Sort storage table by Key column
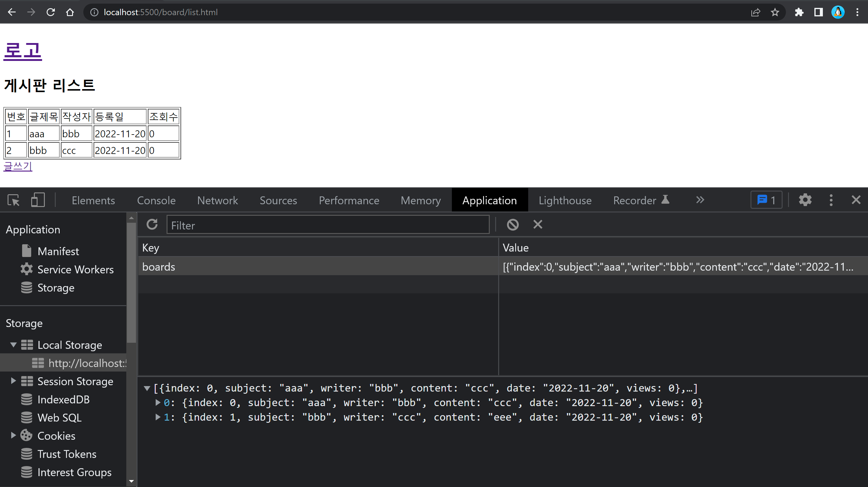The height and width of the screenshot is (487, 868). (x=318, y=248)
